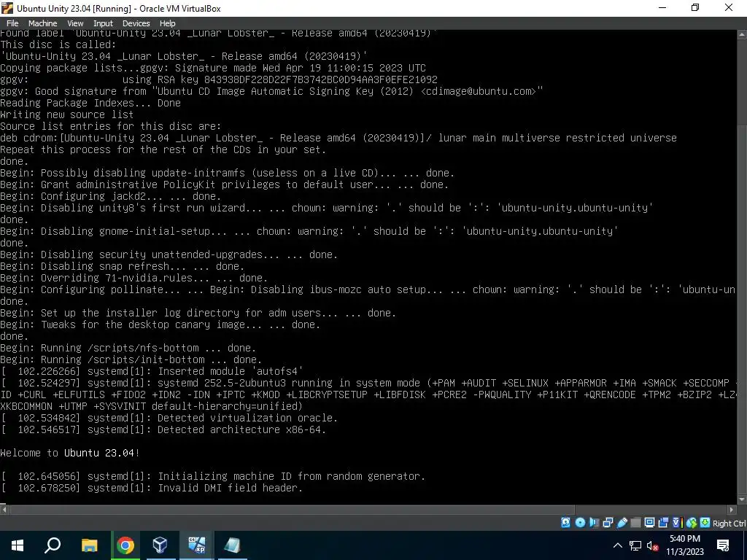Image resolution: width=747 pixels, height=560 pixels.
Task: Switch to Google Chrome on the taskbar
Action: click(x=125, y=545)
